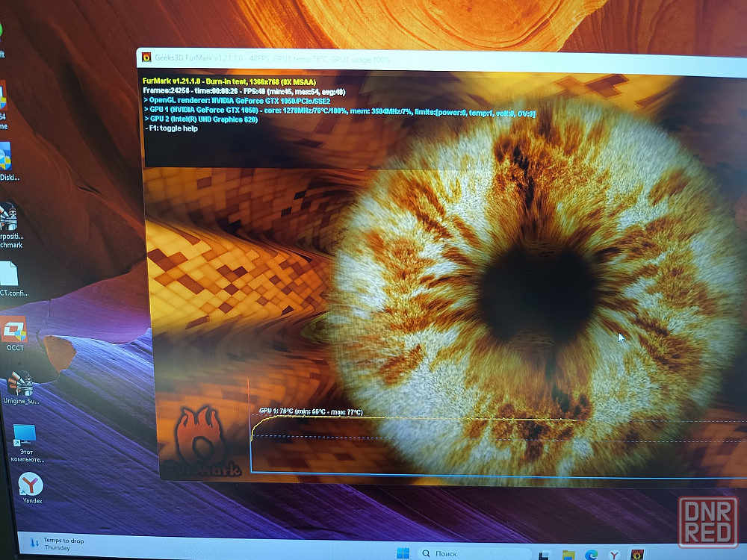Select the OCCT config file on desktop

pos(9,275)
